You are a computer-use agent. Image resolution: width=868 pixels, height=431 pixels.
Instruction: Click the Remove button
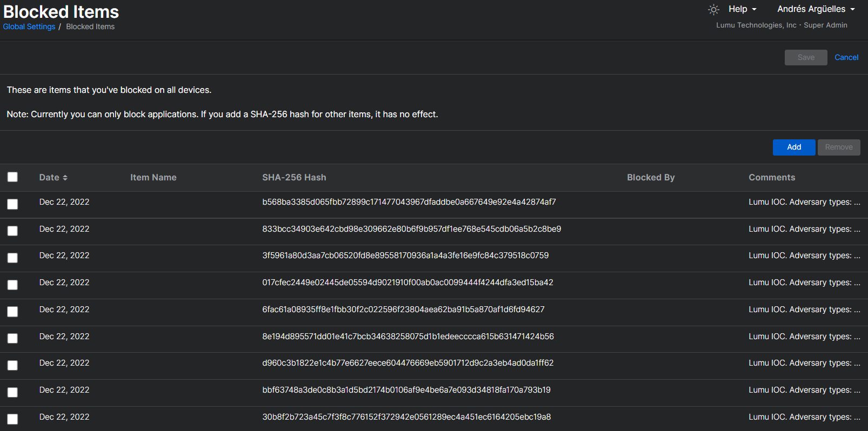click(x=838, y=147)
